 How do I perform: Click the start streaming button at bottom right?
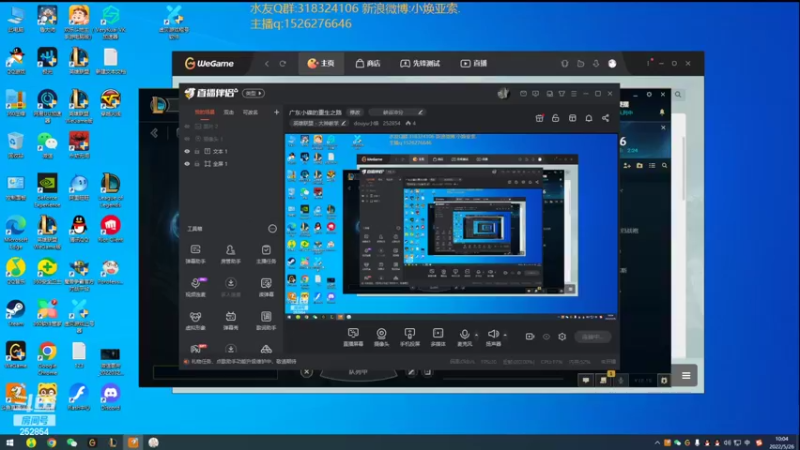[x=592, y=337]
